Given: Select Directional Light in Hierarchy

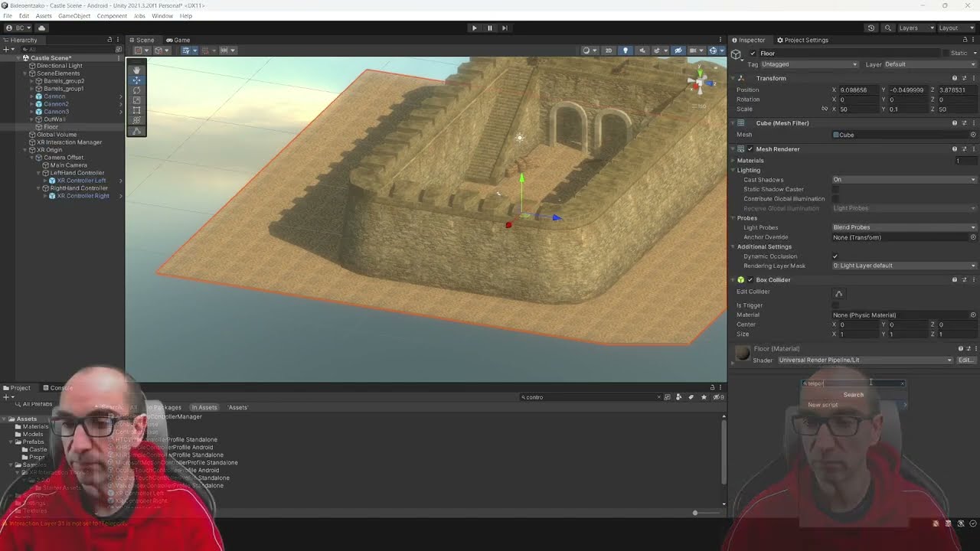Looking at the screenshot, I should [59, 66].
